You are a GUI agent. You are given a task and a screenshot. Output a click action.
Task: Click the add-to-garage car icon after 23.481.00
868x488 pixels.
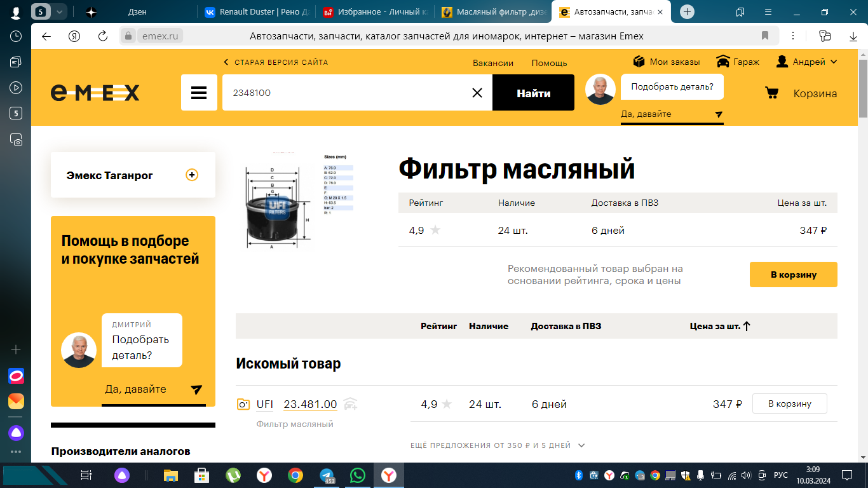[x=350, y=403]
